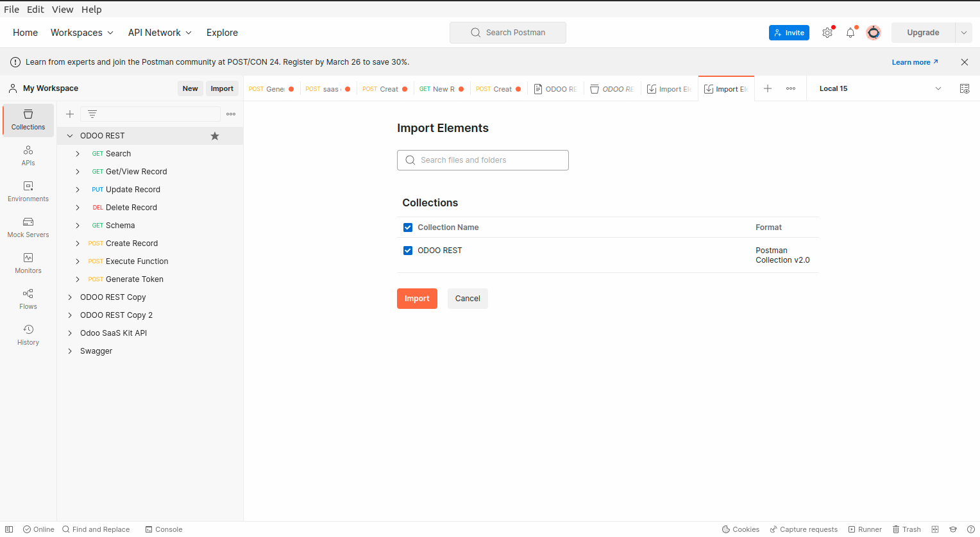The height and width of the screenshot is (537, 980).
Task: Open the settings gear icon
Action: click(827, 33)
